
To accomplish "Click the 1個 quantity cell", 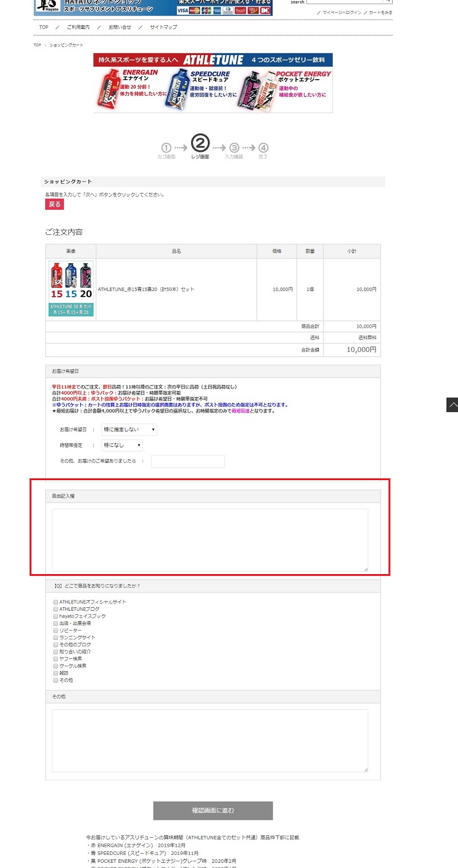I will (310, 289).
